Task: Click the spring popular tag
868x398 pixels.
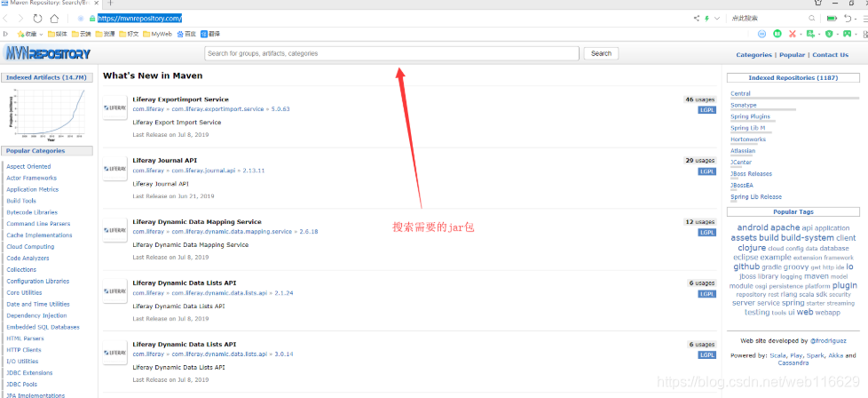Action: [x=793, y=303]
